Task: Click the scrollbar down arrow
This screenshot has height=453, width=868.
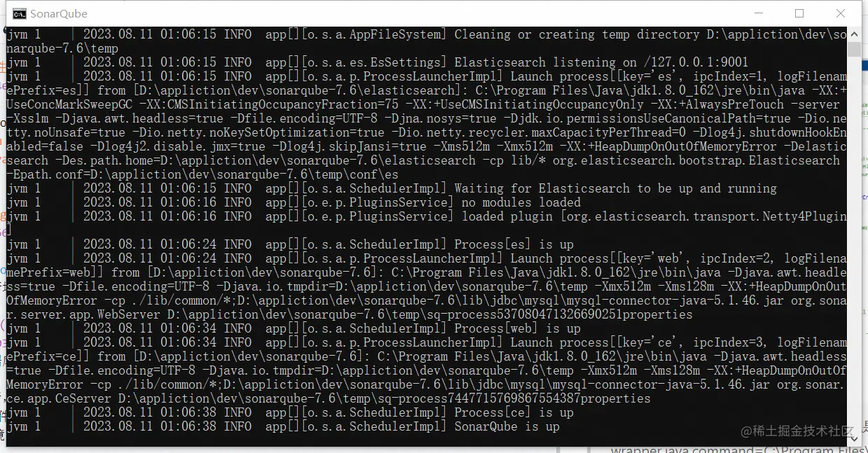Action: (x=854, y=439)
